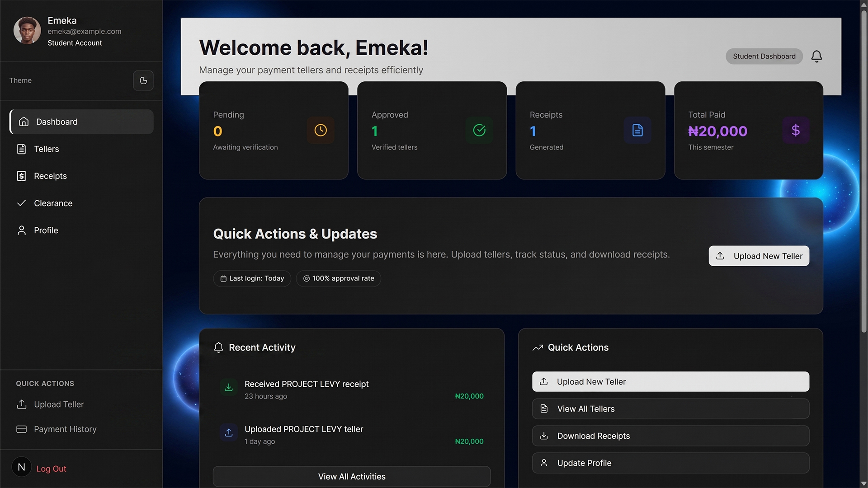Click the orange clock icon on Pending card

point(321,130)
